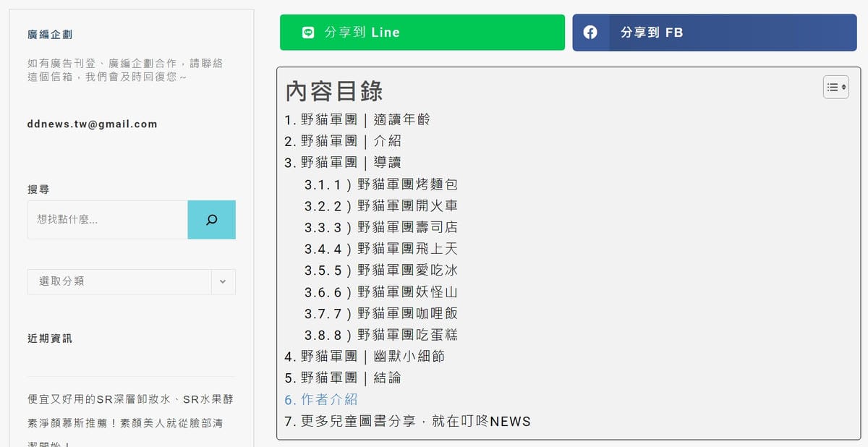Toggle the table of contents list
Image resolution: width=868 pixels, height=447 pixels.
coord(836,87)
